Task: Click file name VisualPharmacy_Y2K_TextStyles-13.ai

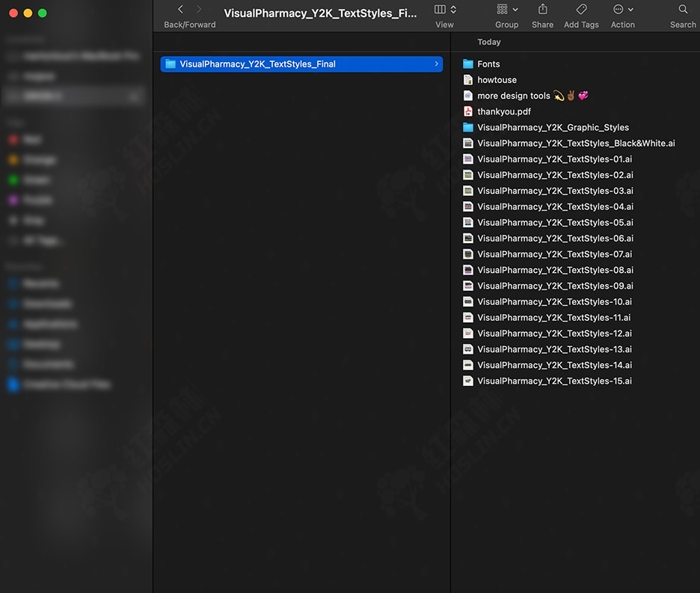Action: pos(554,349)
